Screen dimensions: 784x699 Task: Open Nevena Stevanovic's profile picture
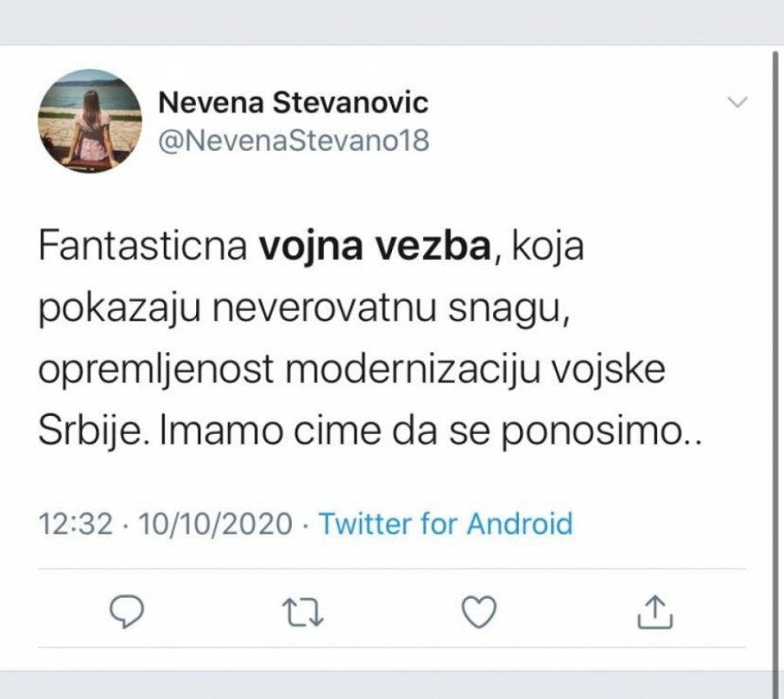90,120
